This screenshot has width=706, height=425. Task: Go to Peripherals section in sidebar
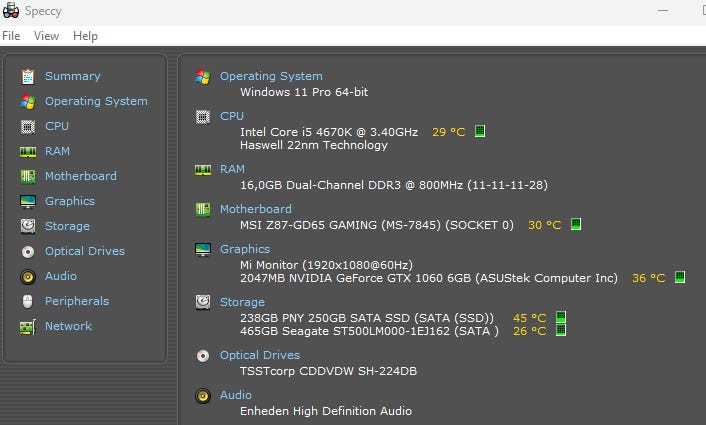click(x=77, y=301)
